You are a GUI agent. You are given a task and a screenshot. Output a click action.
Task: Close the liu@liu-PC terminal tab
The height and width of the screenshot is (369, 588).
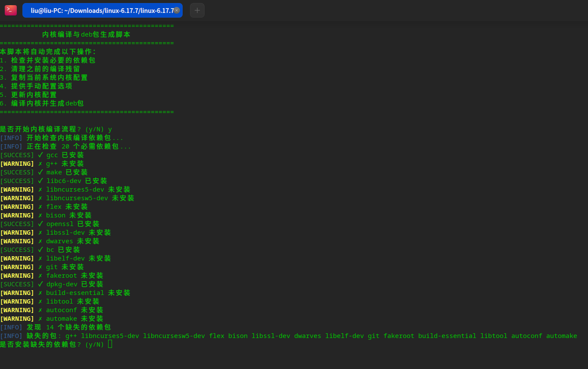177,10
